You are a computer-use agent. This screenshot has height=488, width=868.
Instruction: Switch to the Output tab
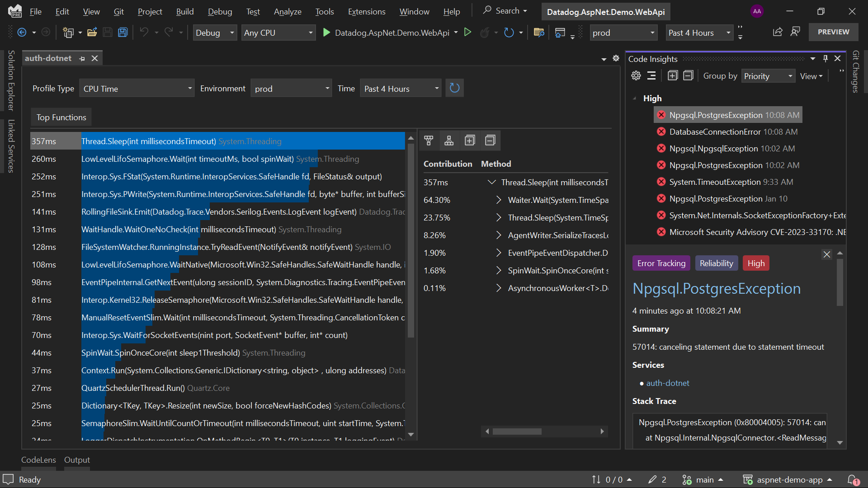click(x=77, y=460)
